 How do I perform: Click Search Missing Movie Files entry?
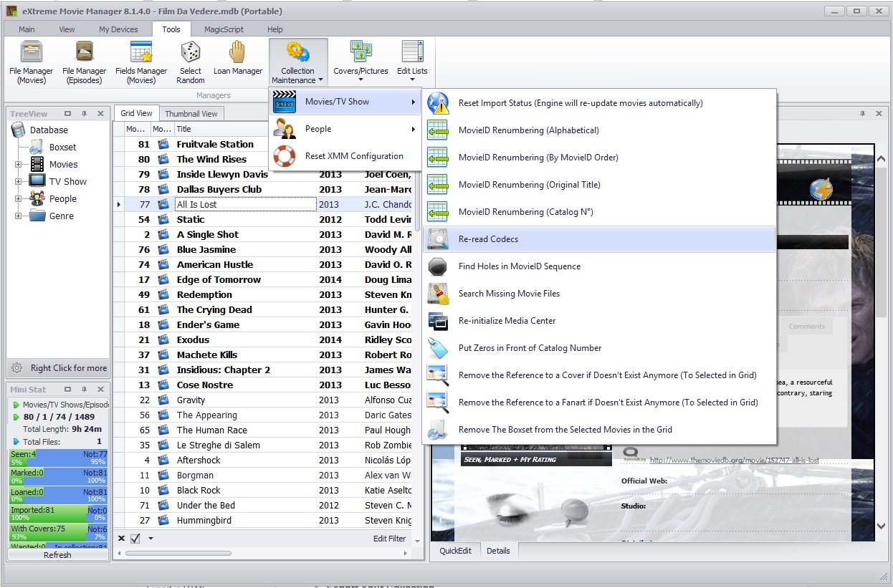click(509, 294)
